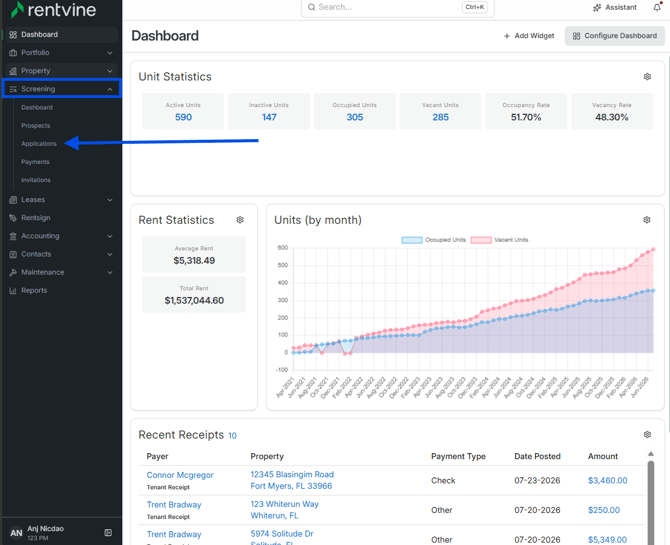Image resolution: width=670 pixels, height=545 pixels.
Task: Open Recent Receipts widget gear settings
Action: [x=647, y=435]
